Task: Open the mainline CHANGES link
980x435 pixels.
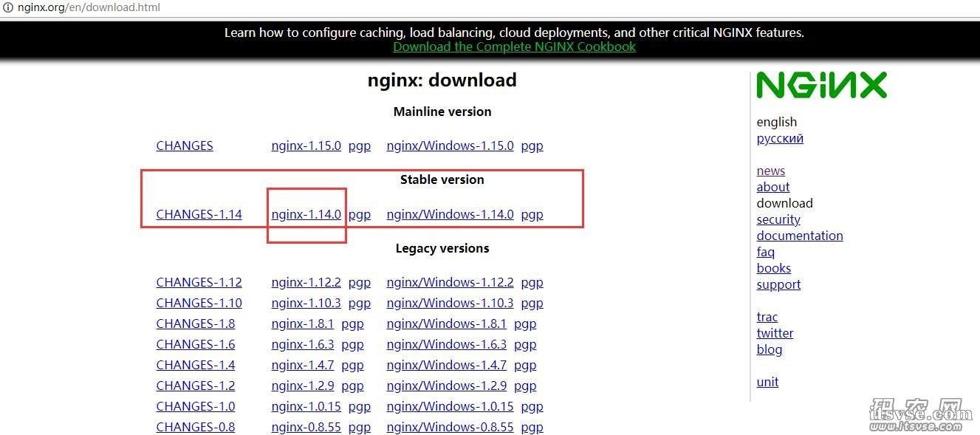Action: (185, 145)
